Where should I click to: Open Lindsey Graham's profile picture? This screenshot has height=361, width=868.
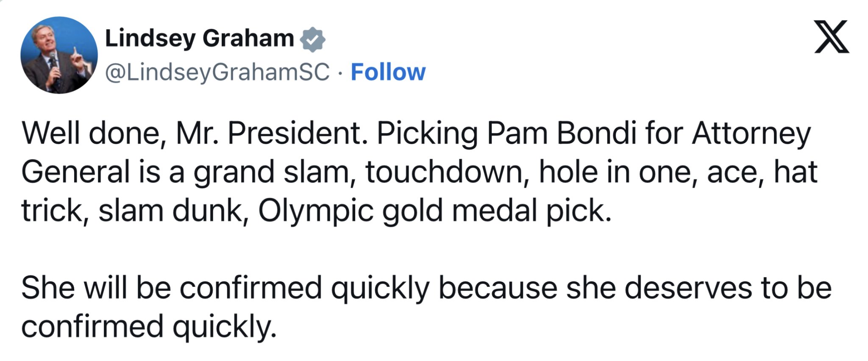click(x=59, y=55)
